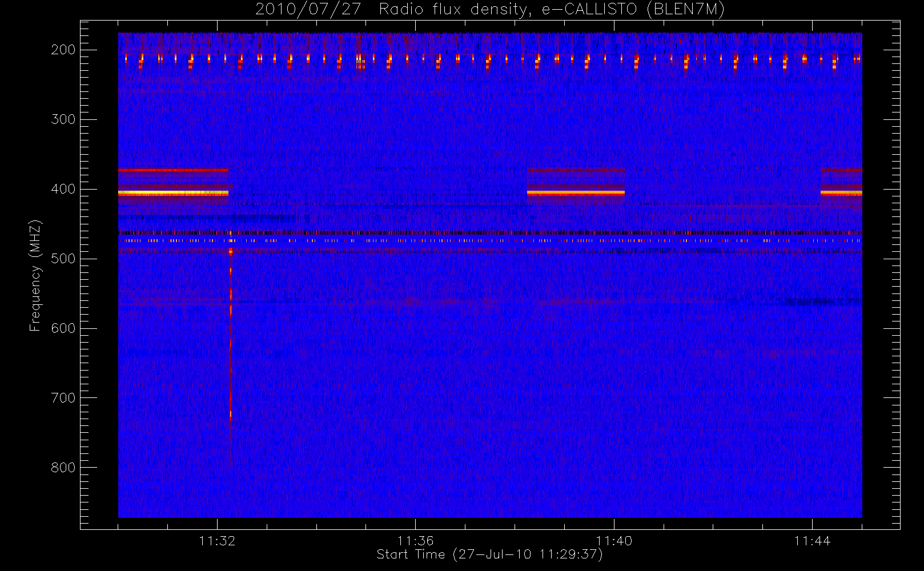
Task: Click the vertical red burst streak after 11:32
Action: [231, 337]
